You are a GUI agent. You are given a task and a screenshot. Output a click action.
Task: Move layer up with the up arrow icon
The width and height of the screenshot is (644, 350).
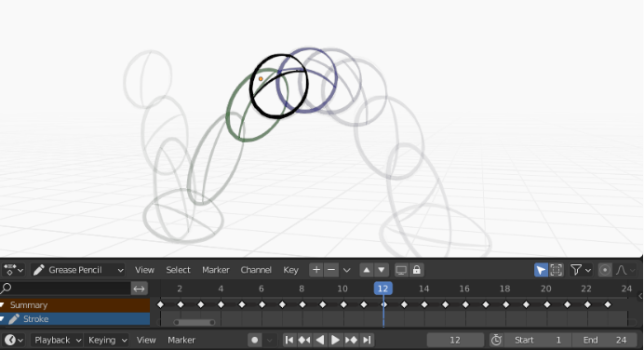coord(367,270)
